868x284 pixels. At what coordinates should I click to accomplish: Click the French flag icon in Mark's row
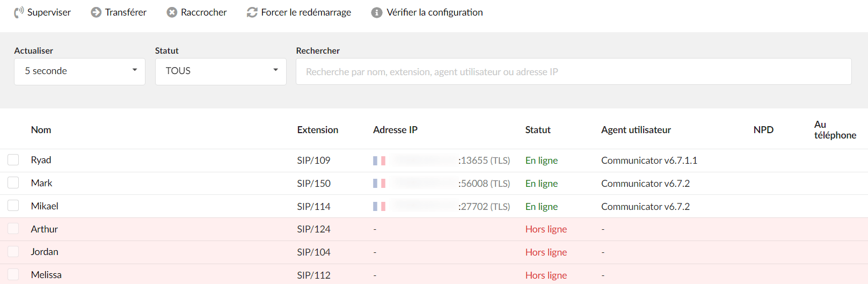379,184
